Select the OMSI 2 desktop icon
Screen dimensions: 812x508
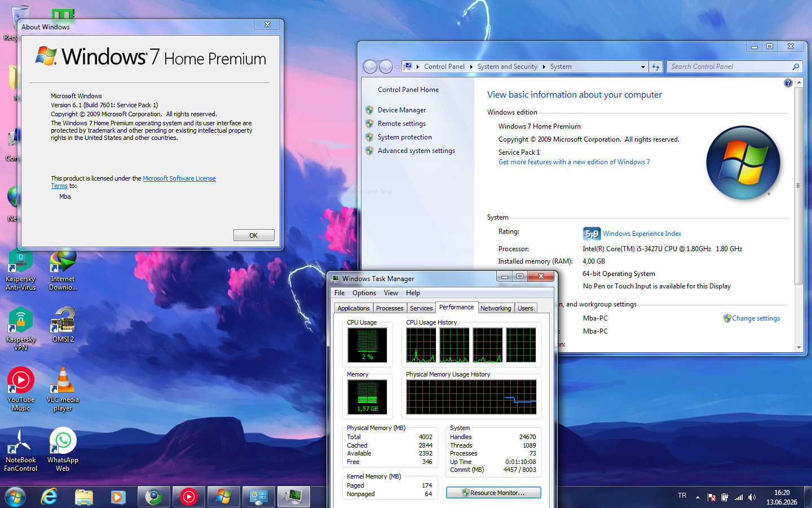(x=63, y=325)
